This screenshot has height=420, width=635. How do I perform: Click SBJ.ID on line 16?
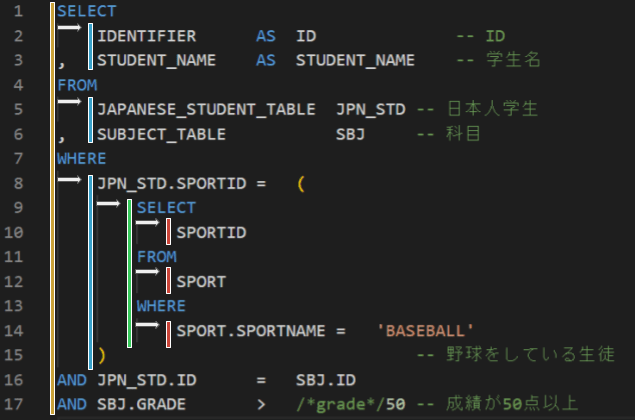point(326,380)
